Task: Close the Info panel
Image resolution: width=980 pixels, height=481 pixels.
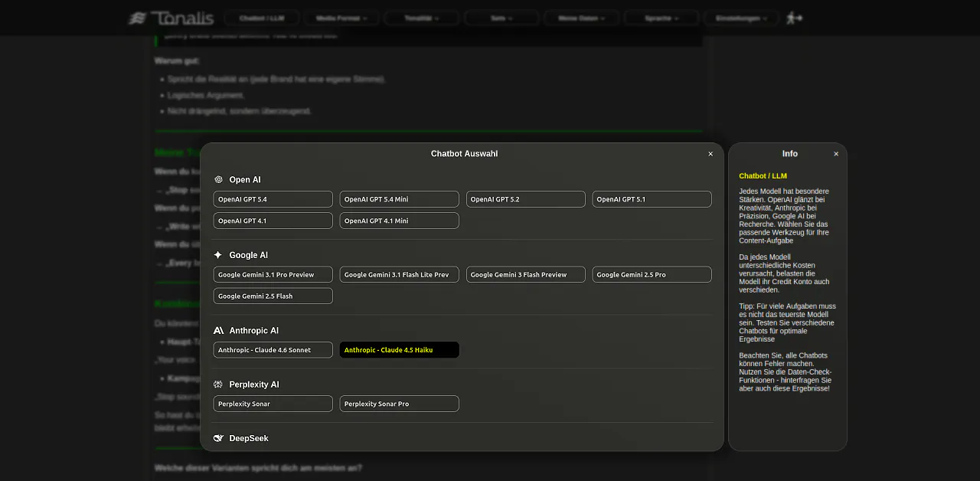Action: click(836, 154)
